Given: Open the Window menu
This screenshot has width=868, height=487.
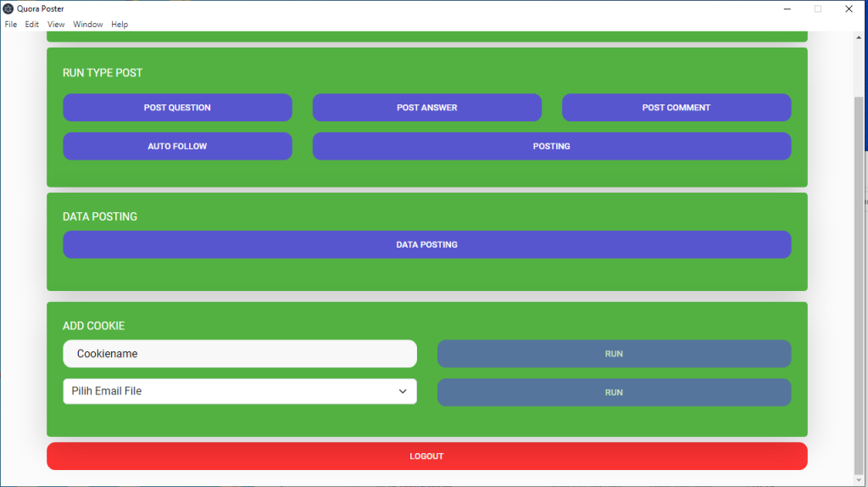Looking at the screenshot, I should pyautogui.click(x=88, y=25).
